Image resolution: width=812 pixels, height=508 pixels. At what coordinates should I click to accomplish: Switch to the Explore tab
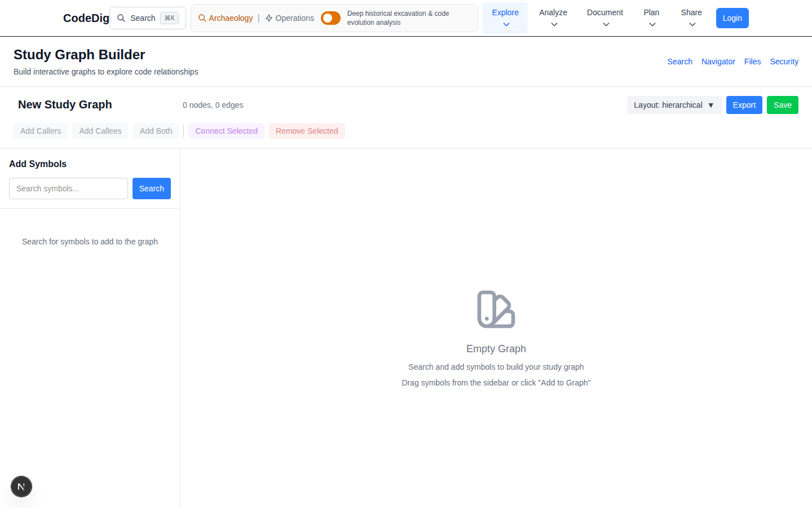point(505,17)
